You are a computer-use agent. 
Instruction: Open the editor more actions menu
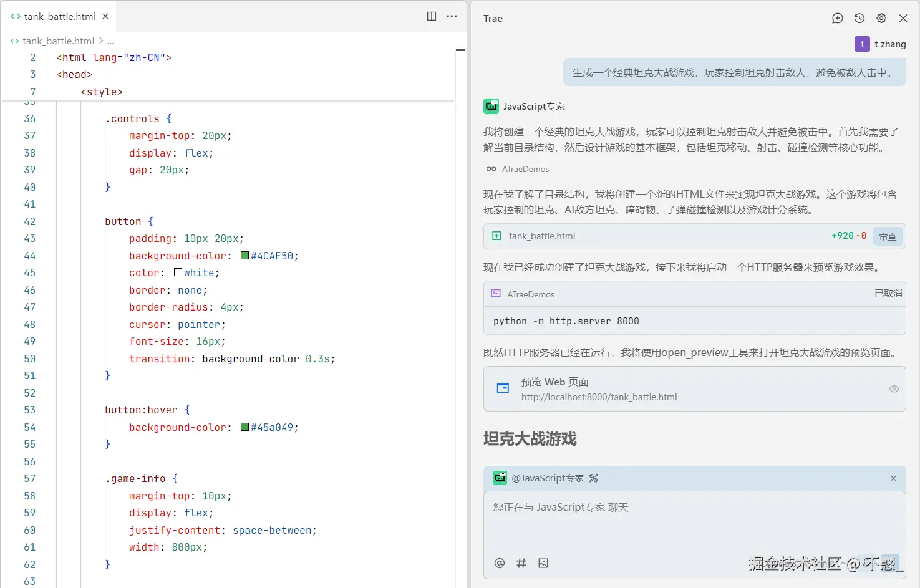(452, 16)
